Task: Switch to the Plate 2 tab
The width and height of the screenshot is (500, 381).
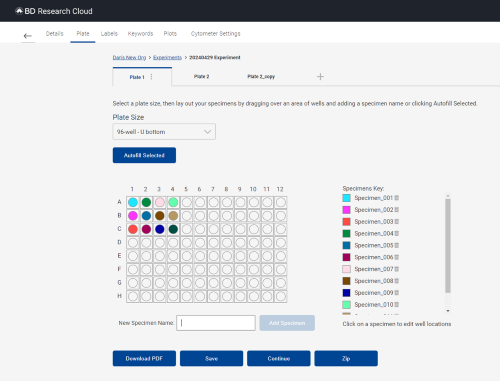Action: (x=201, y=77)
